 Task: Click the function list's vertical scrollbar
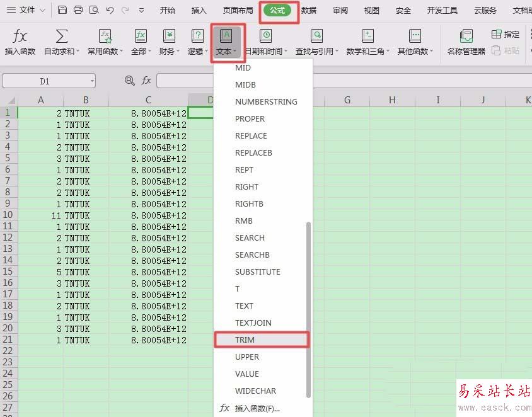click(308, 309)
